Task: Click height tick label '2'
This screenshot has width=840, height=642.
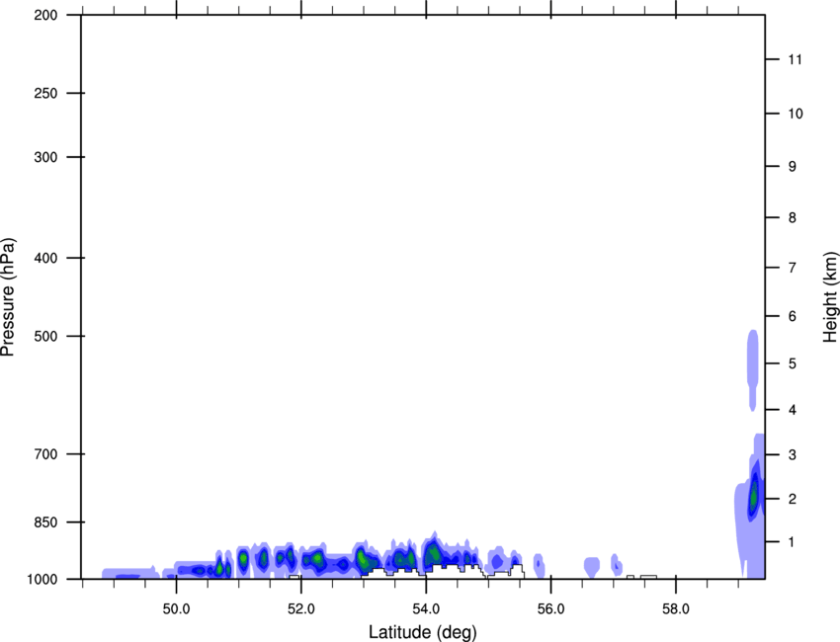Action: click(x=793, y=499)
